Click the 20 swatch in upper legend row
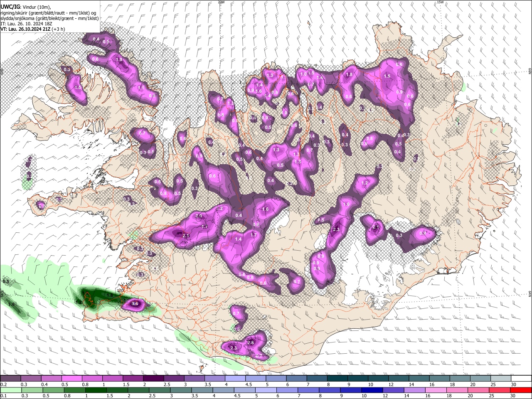 (x=480, y=379)
